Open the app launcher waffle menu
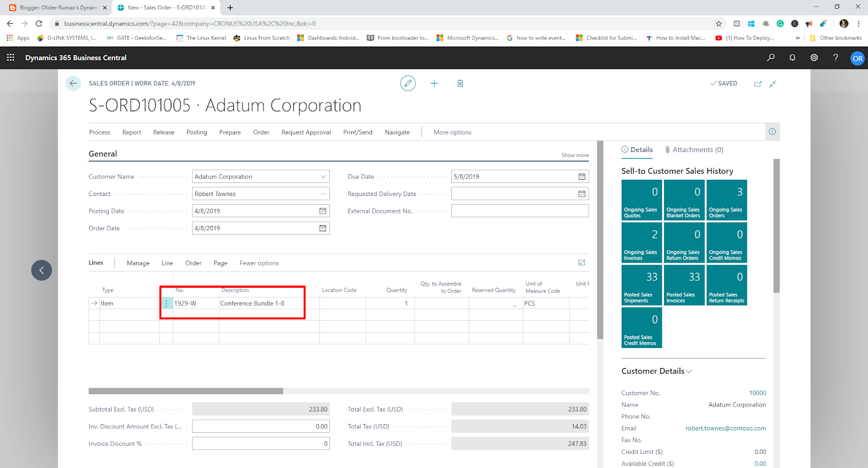 pos(10,58)
